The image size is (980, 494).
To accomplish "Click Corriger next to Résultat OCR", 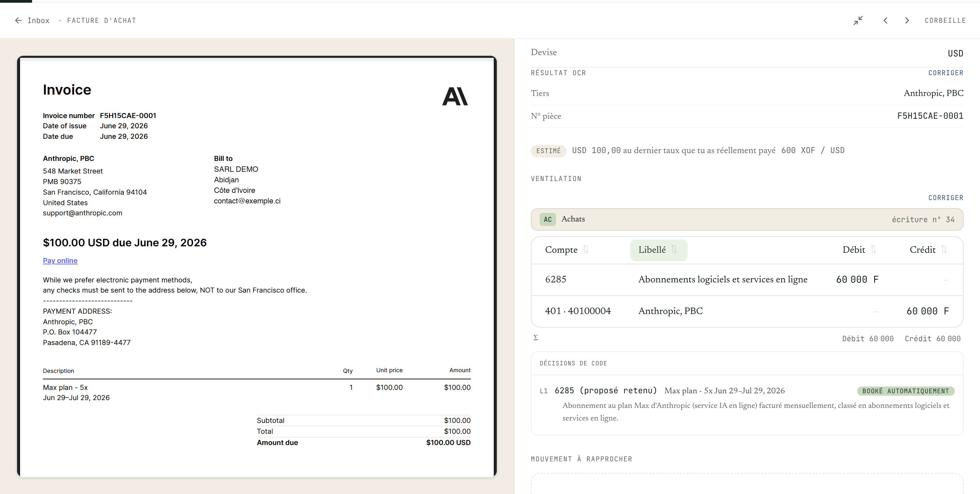I will 945,72.
